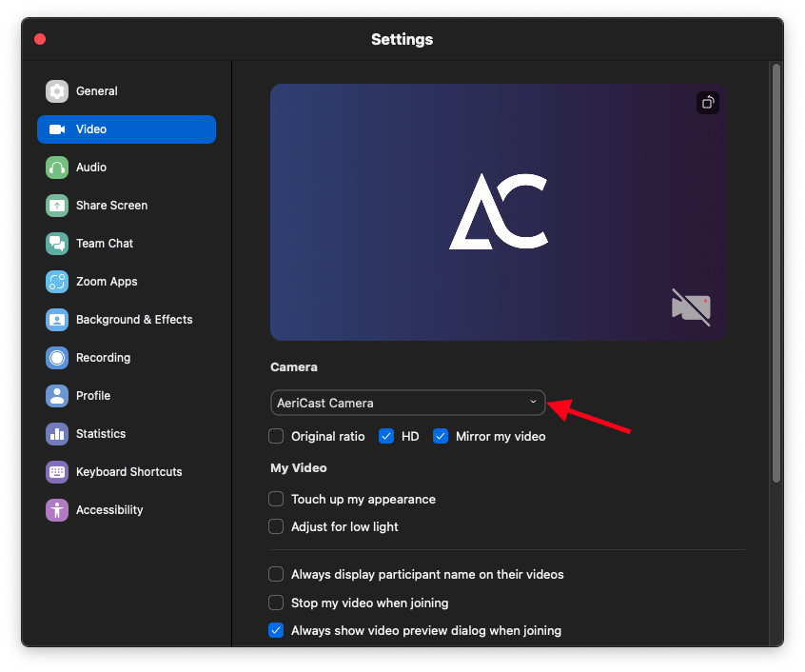Uncheck Always show video preview dialog
The image size is (805, 672).
tap(276, 630)
